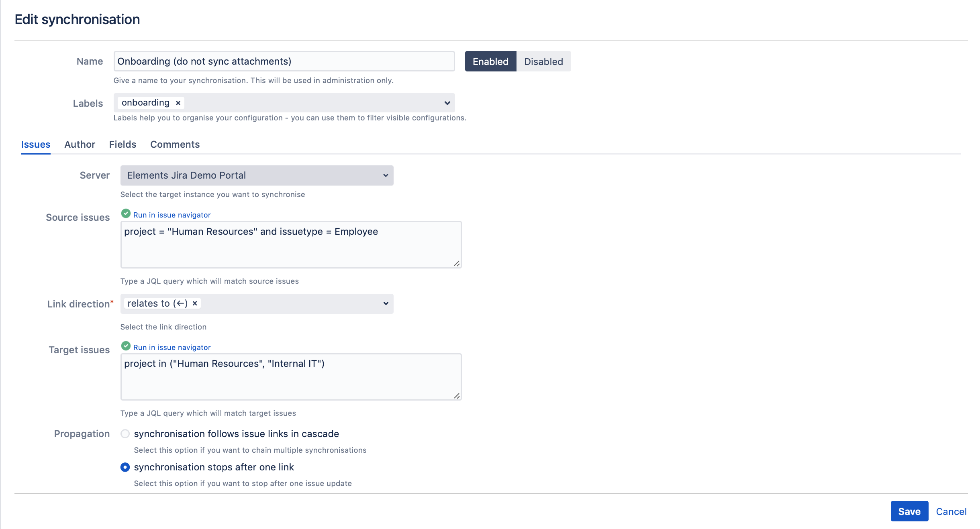Viewport: 980px width, 529px height.
Task: Expand the Link direction dropdown
Action: pos(386,303)
